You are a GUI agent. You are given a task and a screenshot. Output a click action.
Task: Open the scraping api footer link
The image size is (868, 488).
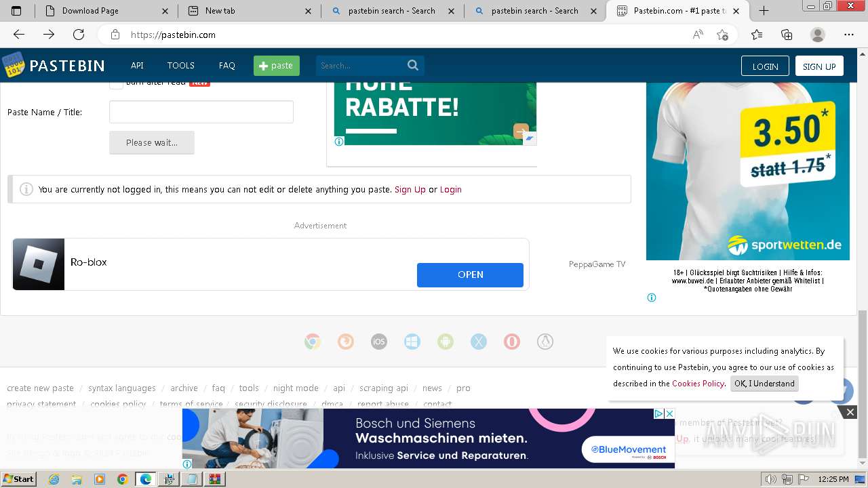pyautogui.click(x=384, y=388)
